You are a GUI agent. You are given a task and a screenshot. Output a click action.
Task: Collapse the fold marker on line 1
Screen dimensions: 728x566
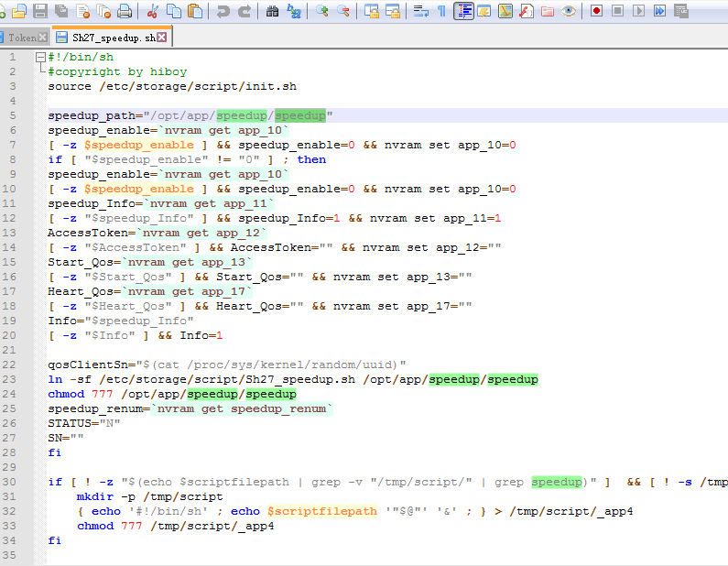(x=41, y=57)
